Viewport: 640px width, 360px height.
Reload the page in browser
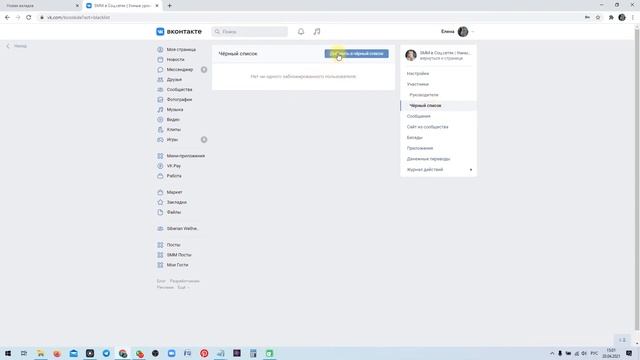coord(29,18)
